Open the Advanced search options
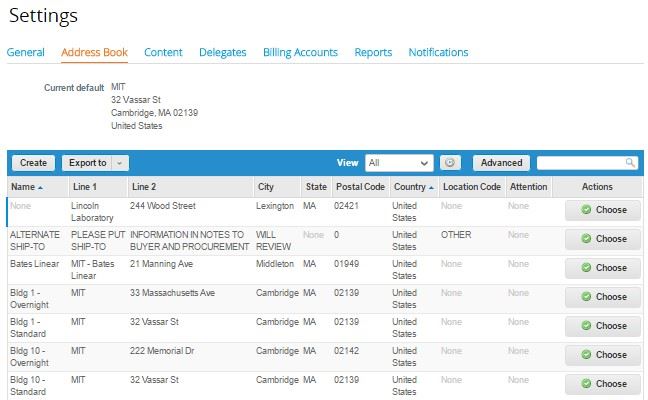This screenshot has height=400, width=648. [x=501, y=163]
